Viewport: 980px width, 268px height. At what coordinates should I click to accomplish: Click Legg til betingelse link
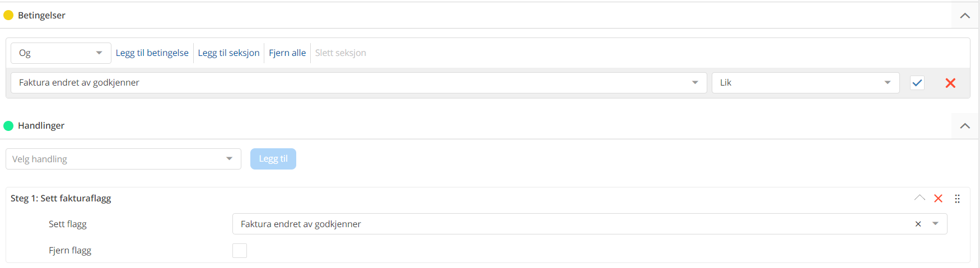(152, 53)
